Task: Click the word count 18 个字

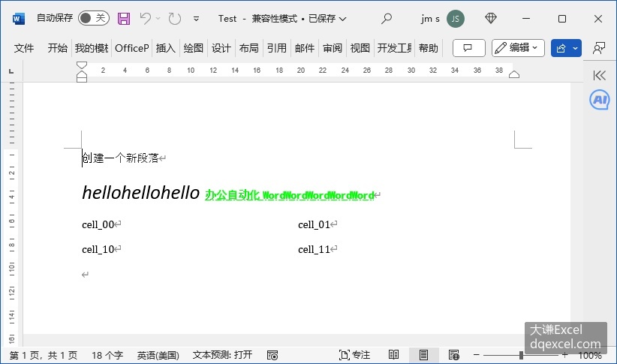Action: [107, 355]
